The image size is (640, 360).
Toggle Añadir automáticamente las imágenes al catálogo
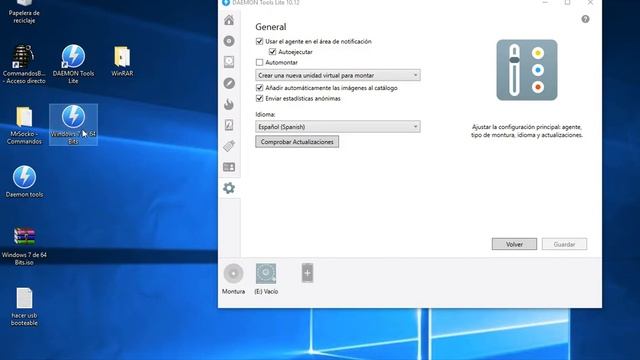[x=259, y=88]
